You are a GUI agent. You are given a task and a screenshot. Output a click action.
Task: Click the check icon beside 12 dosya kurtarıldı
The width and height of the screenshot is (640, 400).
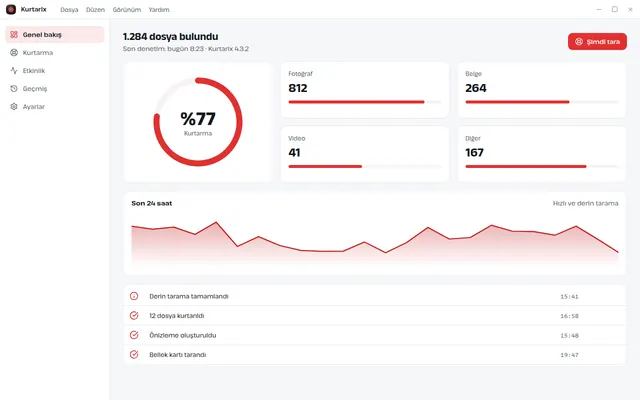point(134,316)
